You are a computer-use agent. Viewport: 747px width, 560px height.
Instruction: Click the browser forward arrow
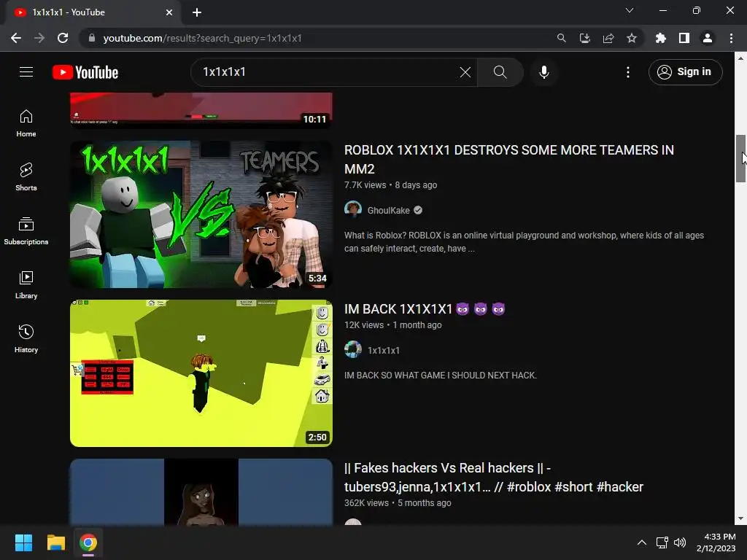39,38
